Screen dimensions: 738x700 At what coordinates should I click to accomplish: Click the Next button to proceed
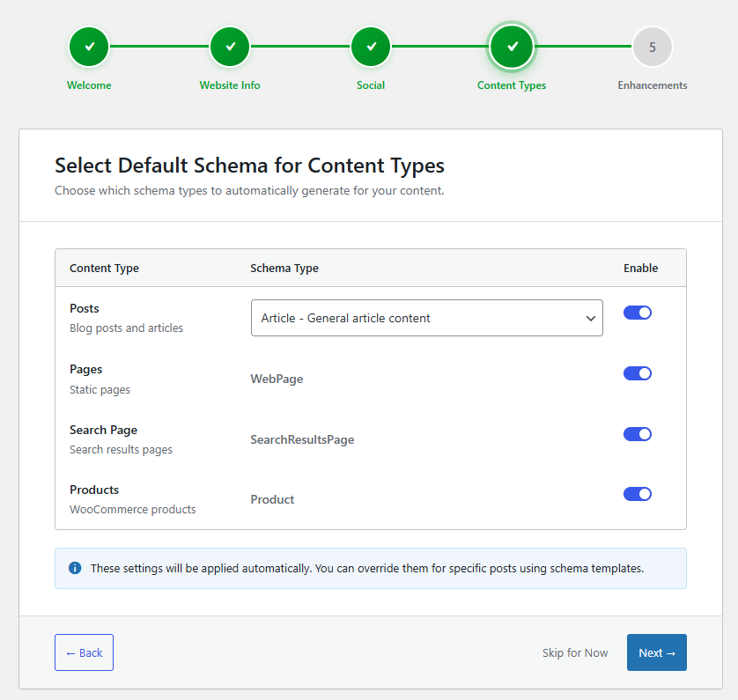[656, 652]
